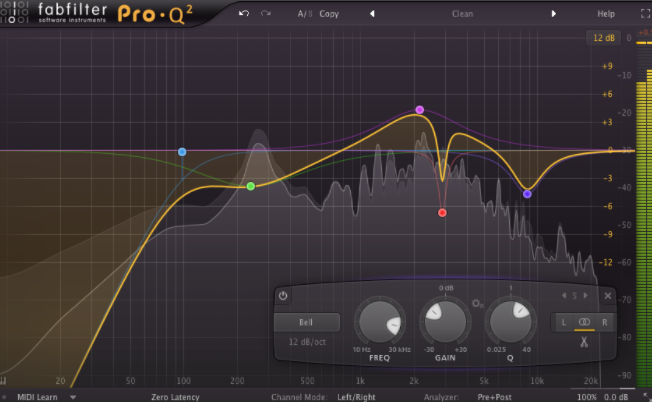Toggle the Gain-Q interaction link icon

[x=477, y=304]
